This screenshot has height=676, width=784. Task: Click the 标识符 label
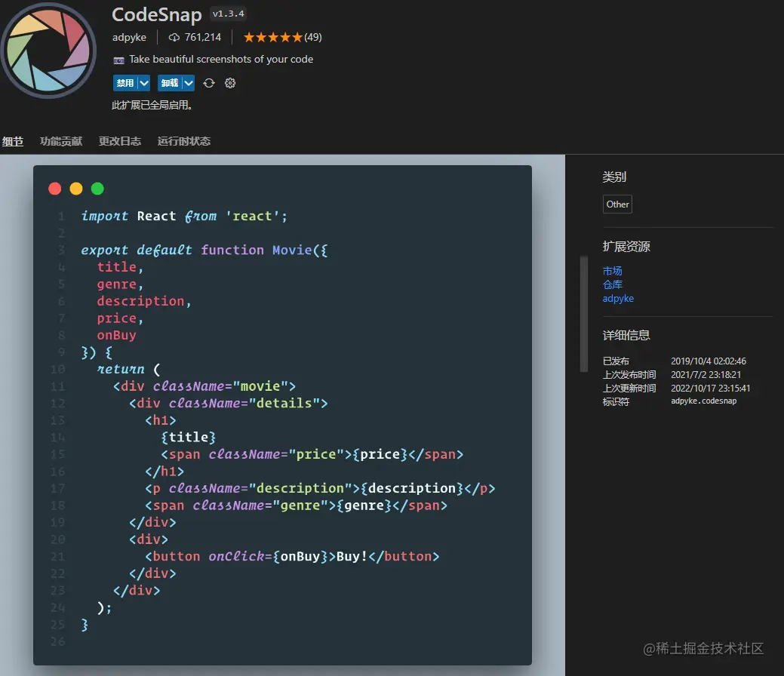(616, 401)
